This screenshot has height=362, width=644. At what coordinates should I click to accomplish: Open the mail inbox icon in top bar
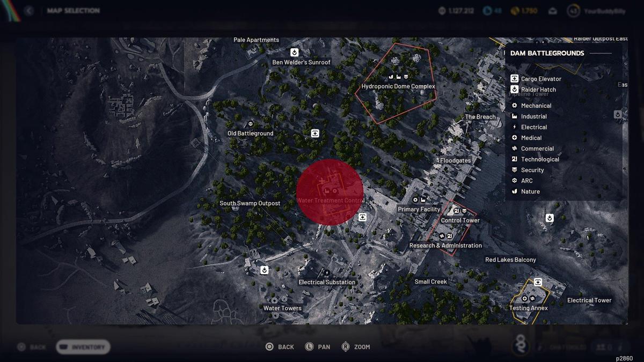coord(553,11)
